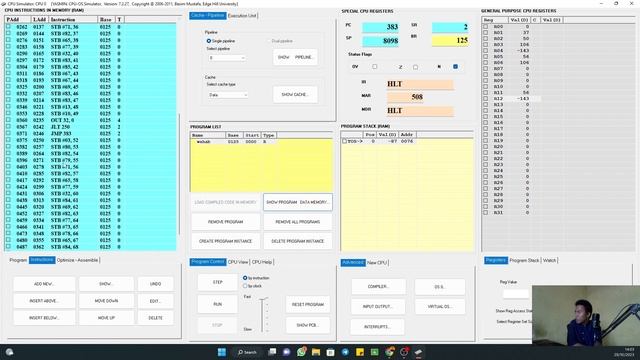The width and height of the screenshot is (640, 360).
Task: Open Telegram from the taskbar
Action: [x=345, y=352]
